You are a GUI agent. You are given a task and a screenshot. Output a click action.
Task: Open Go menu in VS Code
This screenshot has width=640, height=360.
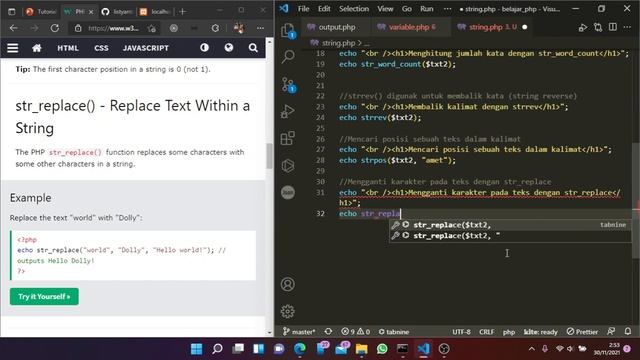[x=407, y=9]
